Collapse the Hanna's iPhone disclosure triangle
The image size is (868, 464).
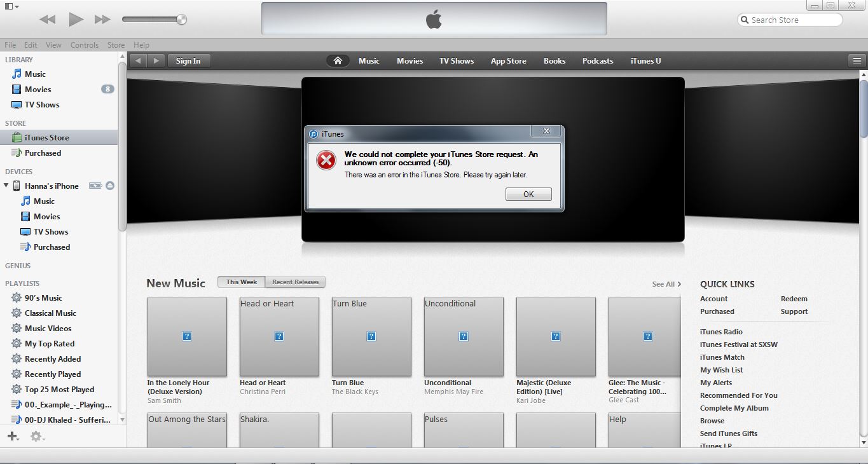click(x=6, y=186)
